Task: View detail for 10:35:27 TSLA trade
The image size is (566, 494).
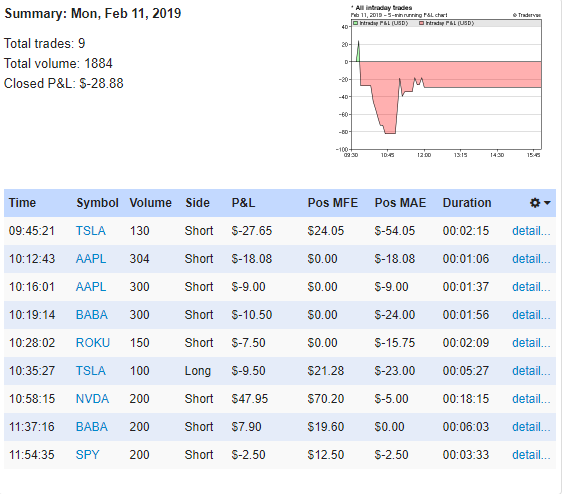Action: coord(531,371)
